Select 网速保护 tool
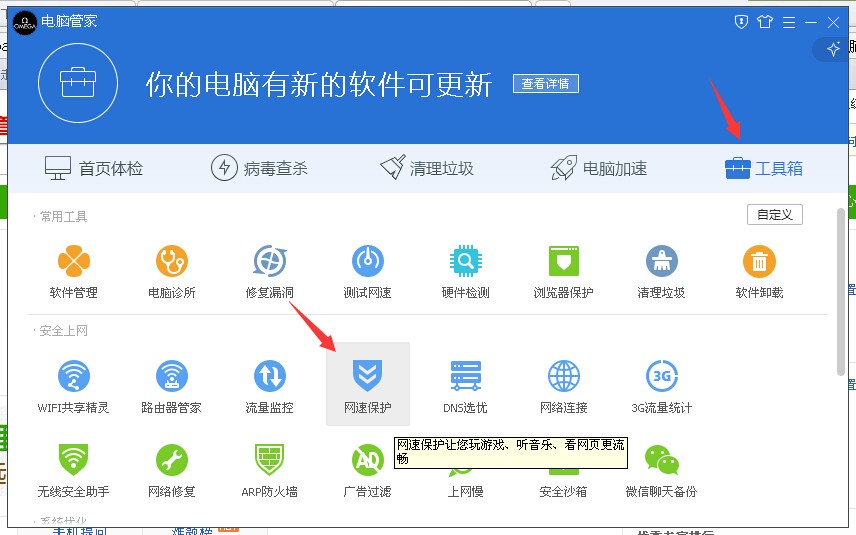Viewport: 856px width, 535px height. pos(368,384)
